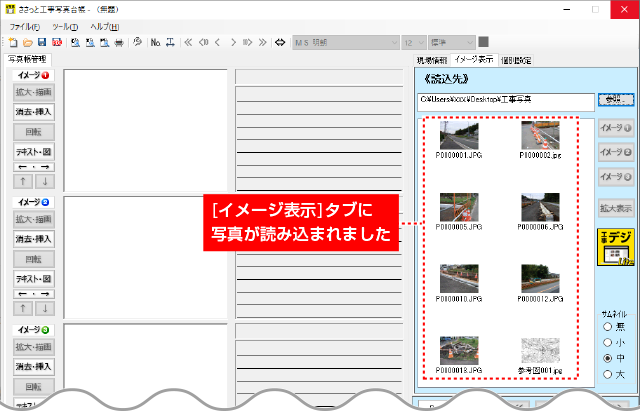Export to PDF using red PDF icon
Image resolution: width=640 pixels, height=414 pixels.
(57, 42)
